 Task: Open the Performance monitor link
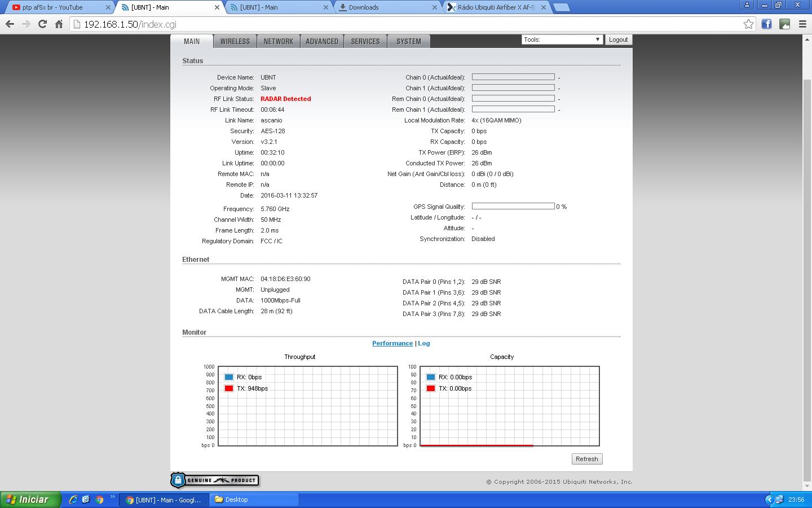[x=392, y=343]
